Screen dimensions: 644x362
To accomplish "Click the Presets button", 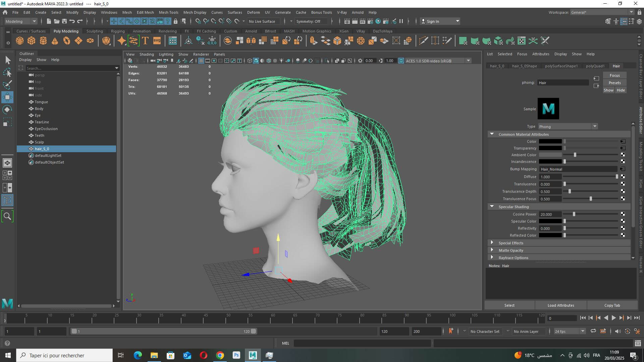I will tap(614, 83).
